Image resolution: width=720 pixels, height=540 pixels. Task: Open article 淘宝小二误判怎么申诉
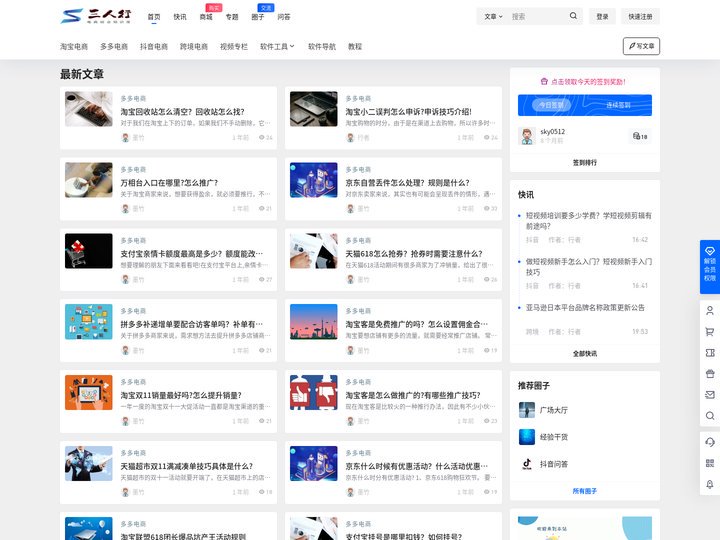pyautogui.click(x=409, y=112)
